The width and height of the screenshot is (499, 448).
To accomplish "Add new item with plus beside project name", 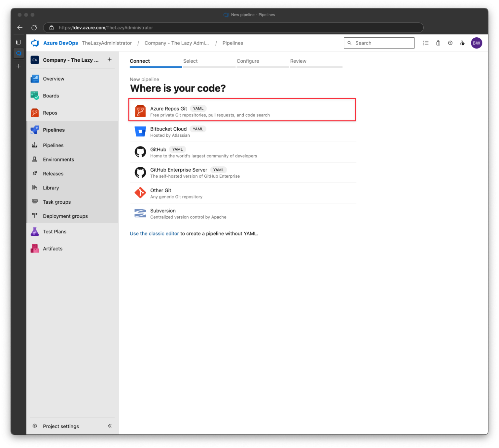I will [x=109, y=60].
